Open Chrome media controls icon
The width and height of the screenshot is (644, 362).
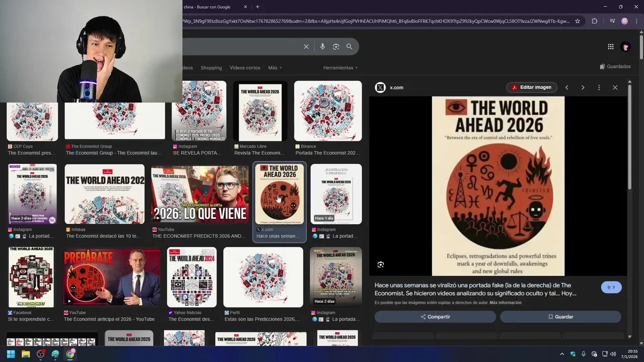(612, 21)
